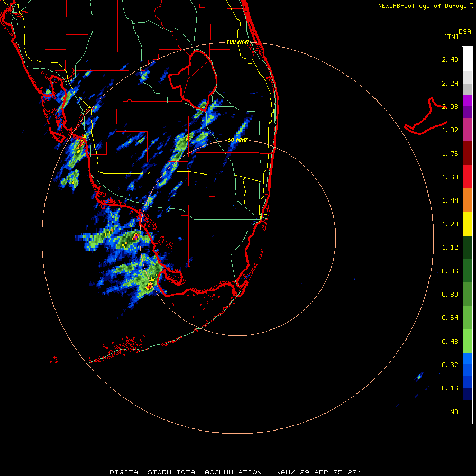Click the 2.08 legend value
476x476 pixels.
[450, 106]
